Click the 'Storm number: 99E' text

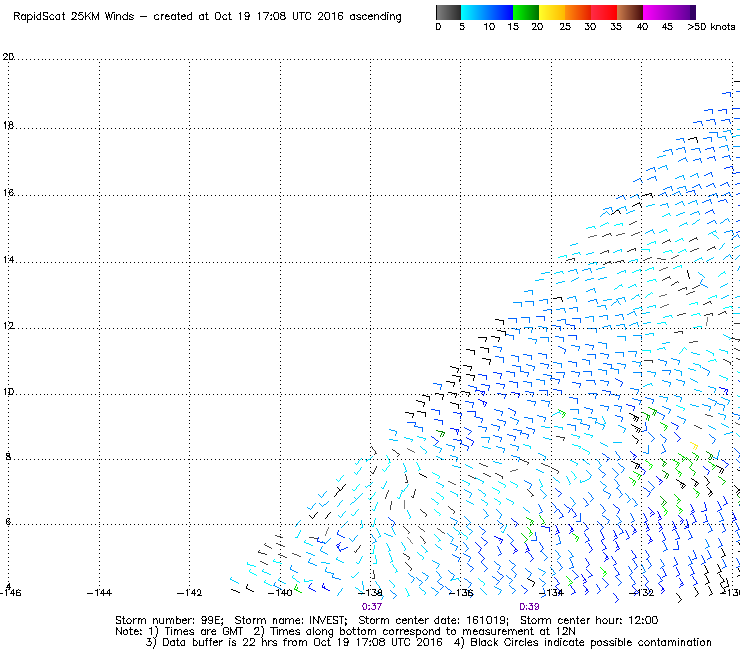pos(169,620)
